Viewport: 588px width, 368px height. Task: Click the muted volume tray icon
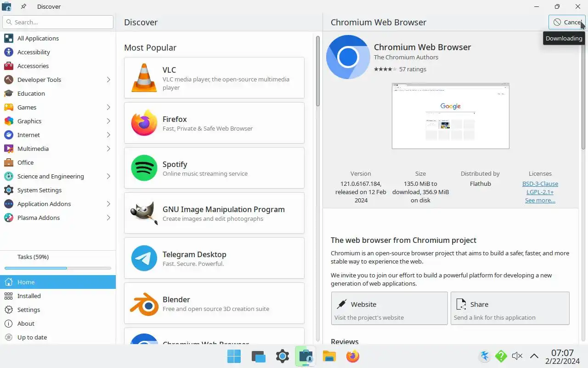pos(517,356)
